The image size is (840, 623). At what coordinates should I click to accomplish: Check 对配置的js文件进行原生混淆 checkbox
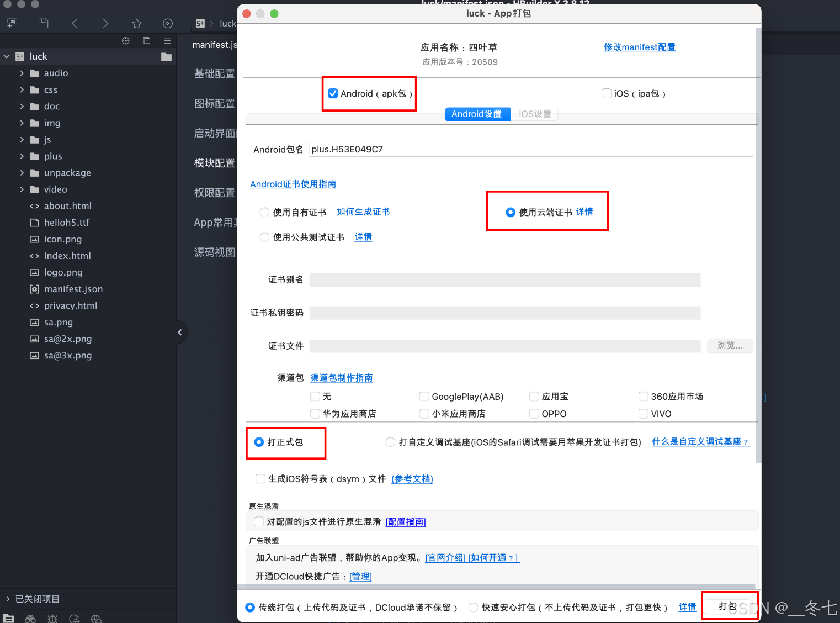pos(259,521)
